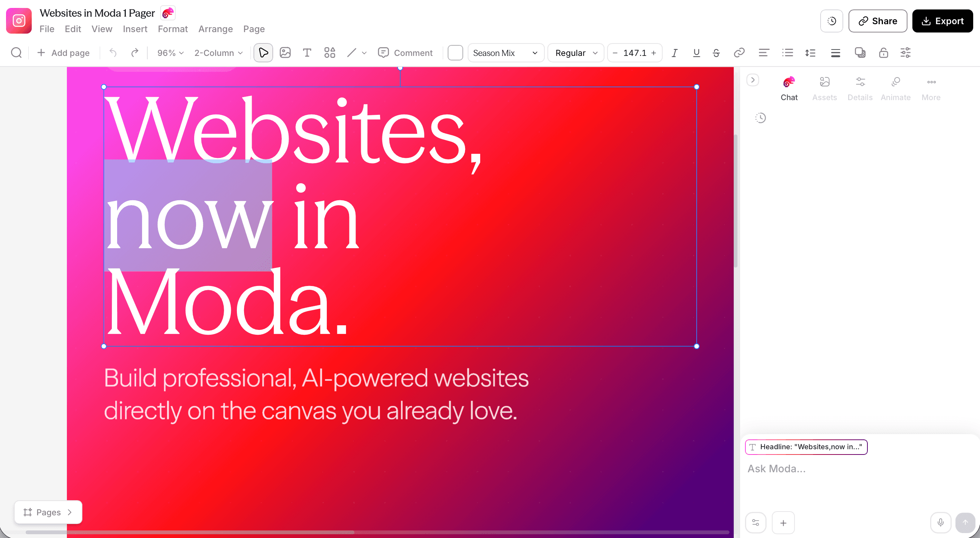
Task: Switch to the Assets tab
Action: point(824,88)
